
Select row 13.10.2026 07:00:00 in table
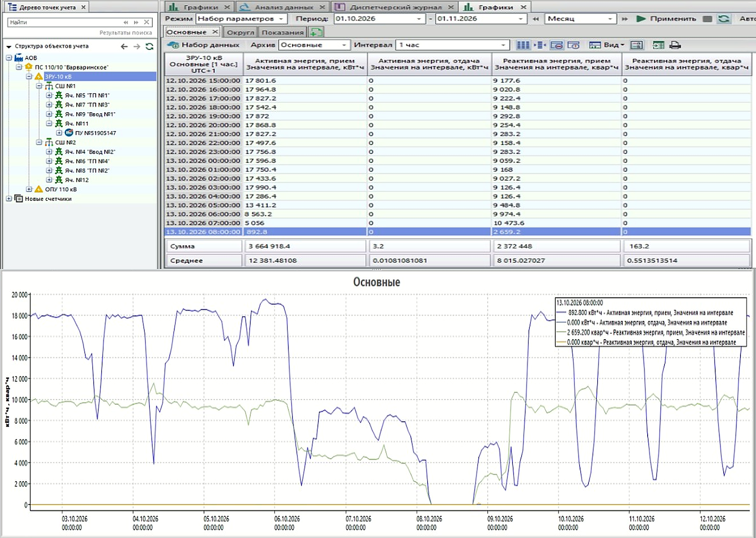tap(457, 223)
